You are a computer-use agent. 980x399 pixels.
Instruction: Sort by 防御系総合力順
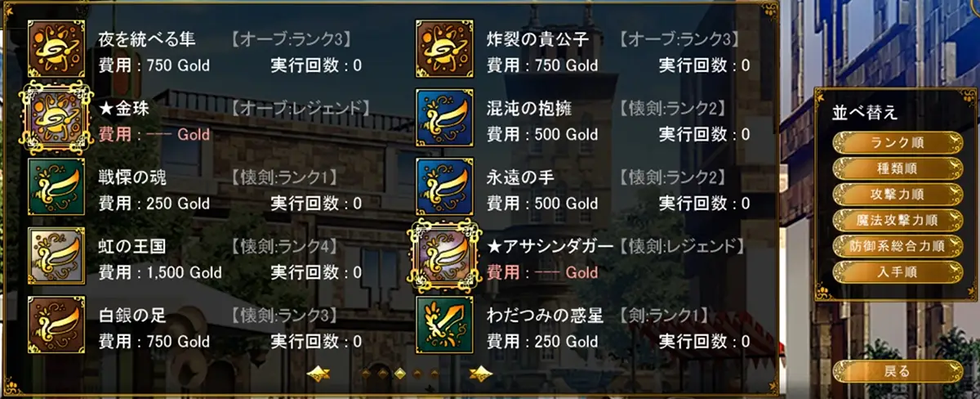point(898,244)
